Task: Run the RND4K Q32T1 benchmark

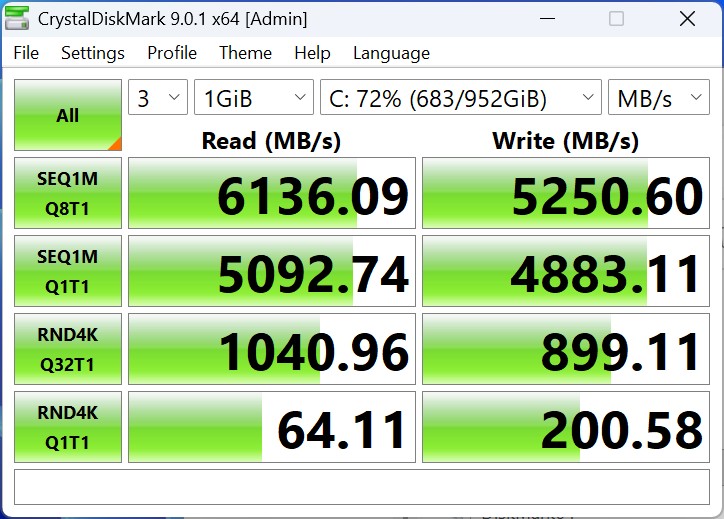Action: pos(67,349)
